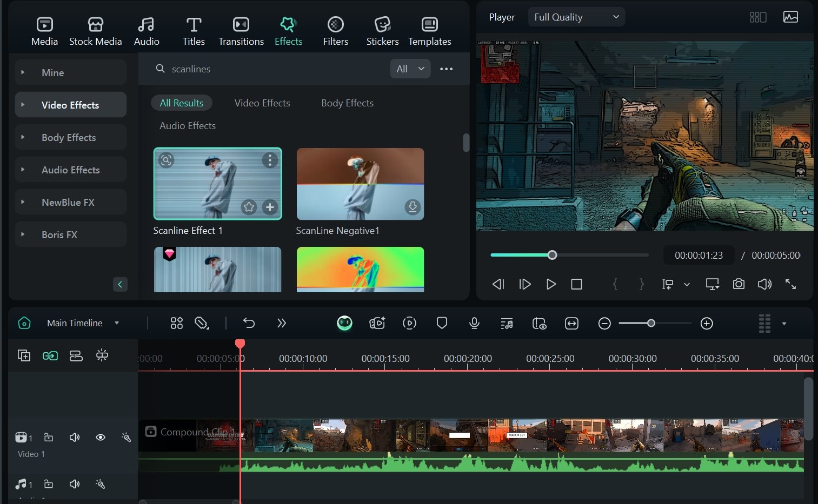Open Scanline Effect 1 options menu
The image size is (818, 504).
[270, 160]
